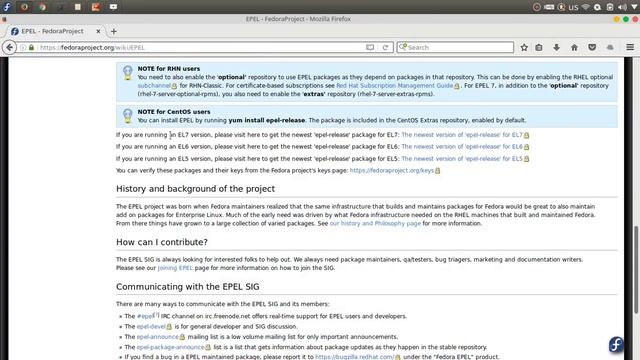Open the Firefox hamburger menu
The height and width of the screenshot is (360, 640).
point(630,47)
